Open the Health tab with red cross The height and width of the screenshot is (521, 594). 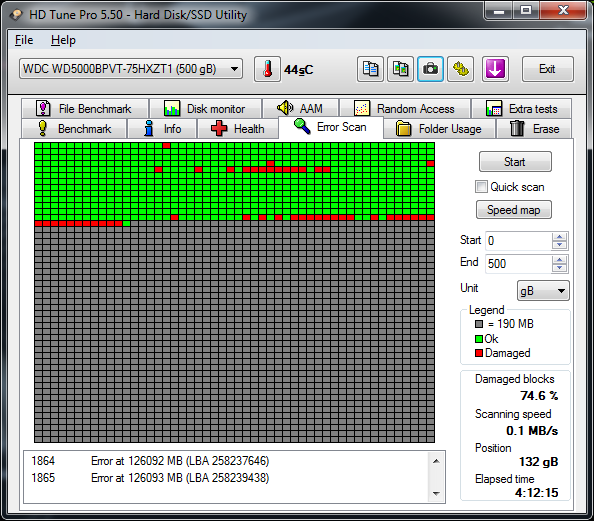(238, 129)
